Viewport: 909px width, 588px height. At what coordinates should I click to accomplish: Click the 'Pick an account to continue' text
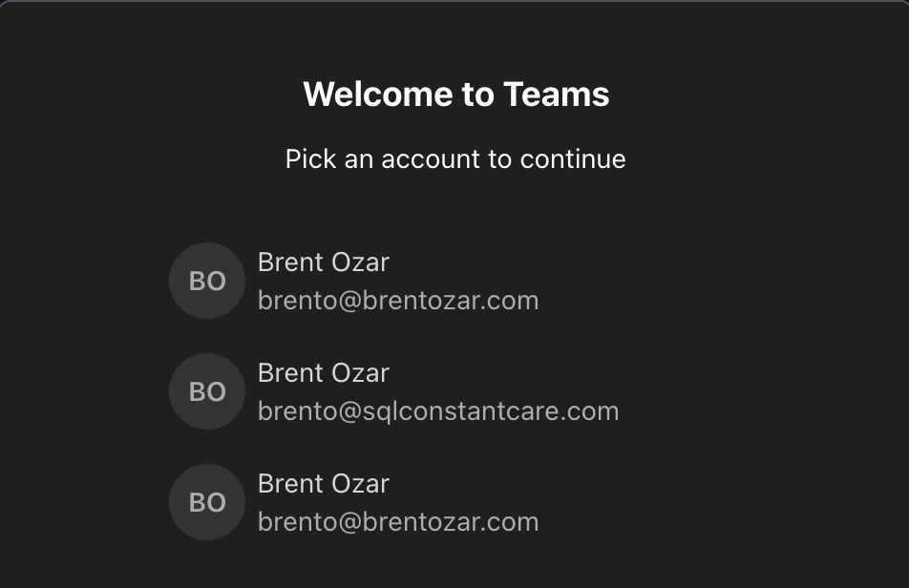(x=455, y=158)
